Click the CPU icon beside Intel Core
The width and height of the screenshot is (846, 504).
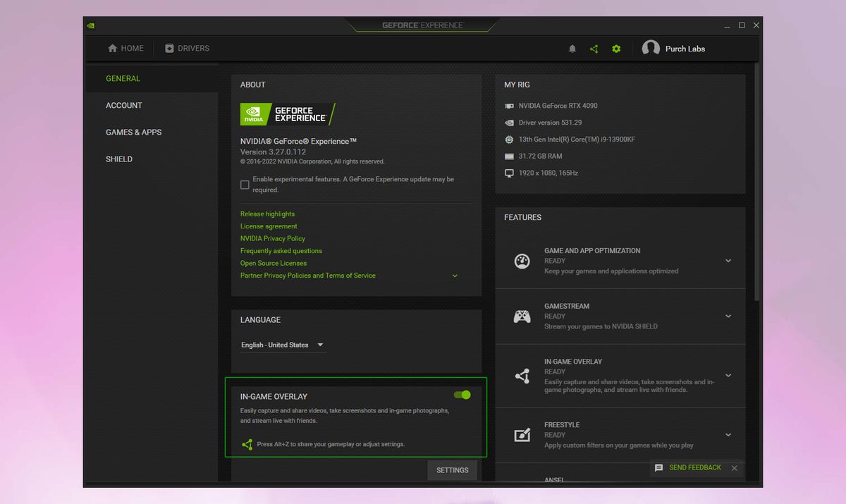(509, 140)
